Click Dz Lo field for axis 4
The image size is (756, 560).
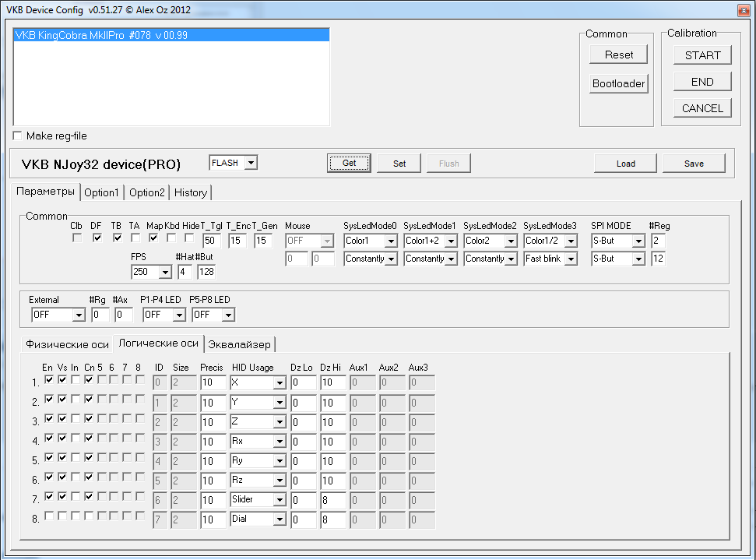(x=304, y=442)
